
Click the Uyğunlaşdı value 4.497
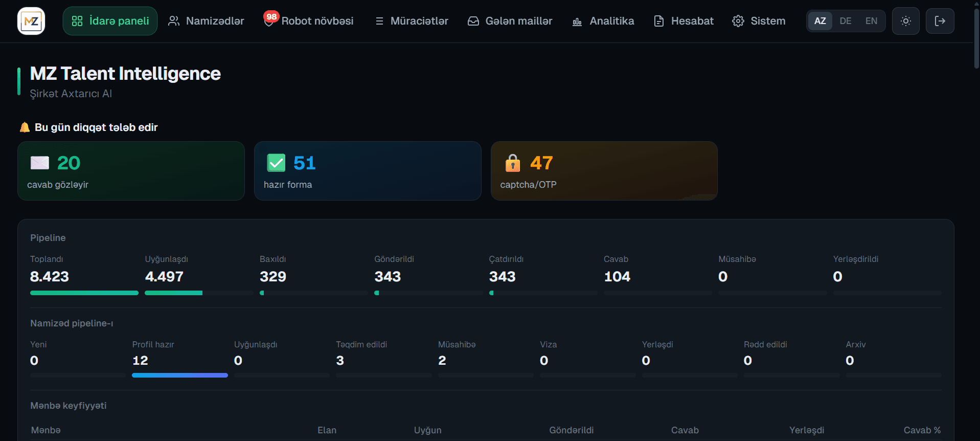click(x=164, y=277)
